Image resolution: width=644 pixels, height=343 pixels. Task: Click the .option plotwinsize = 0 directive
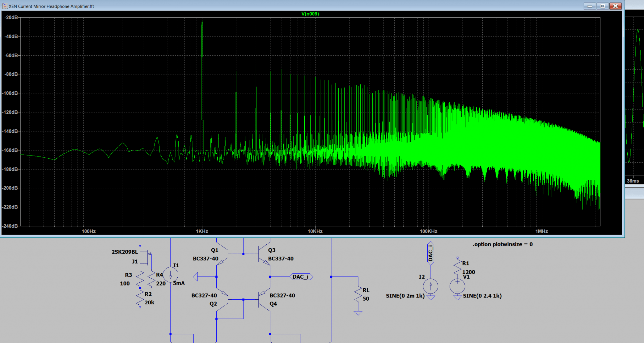pos(502,244)
